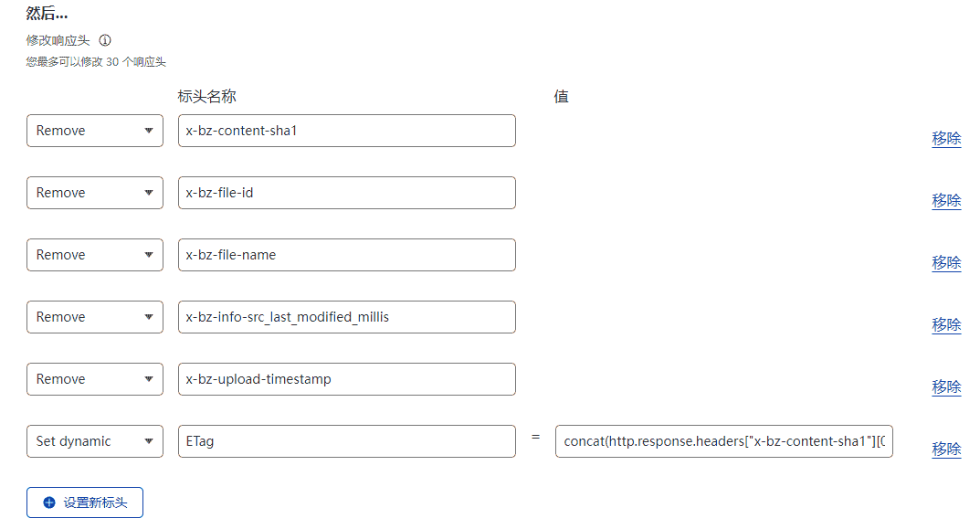Focus the ETag header name field
Viewport: 980px width, 529px height.
tap(346, 441)
